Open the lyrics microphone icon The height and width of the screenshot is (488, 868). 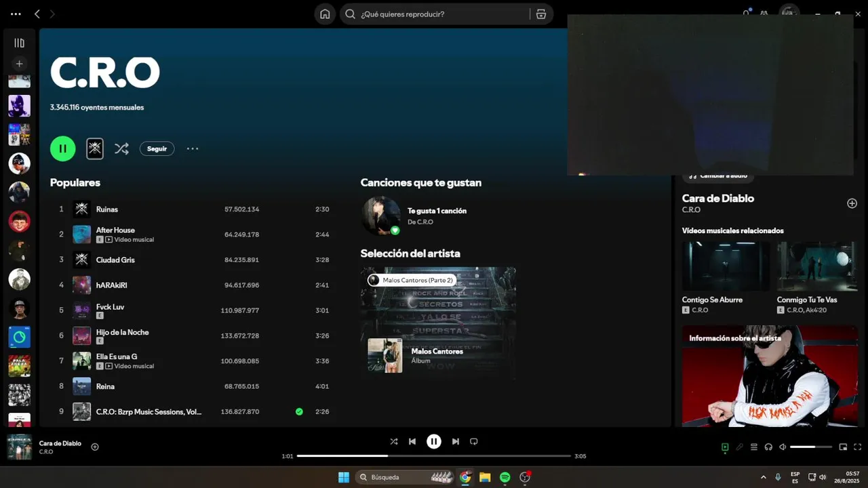(x=739, y=447)
